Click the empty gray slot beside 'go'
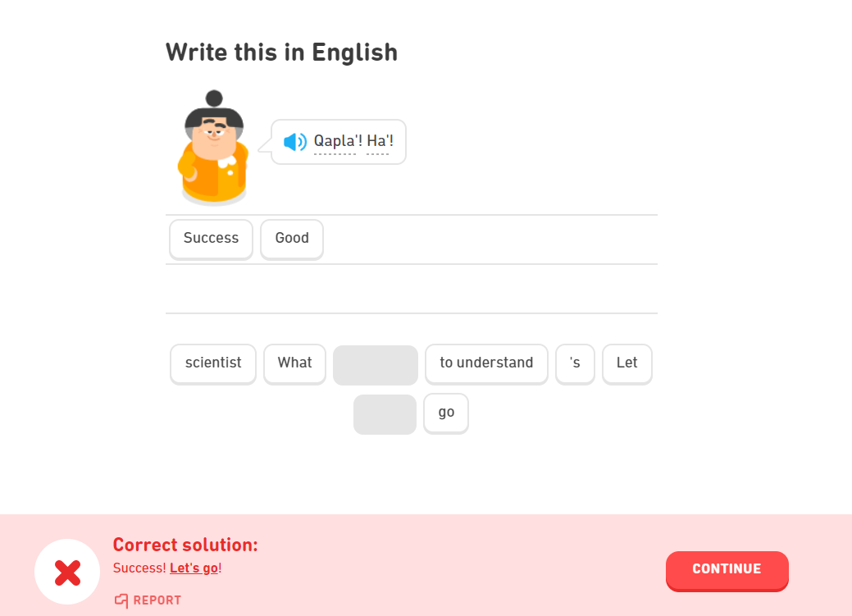 pos(385,414)
